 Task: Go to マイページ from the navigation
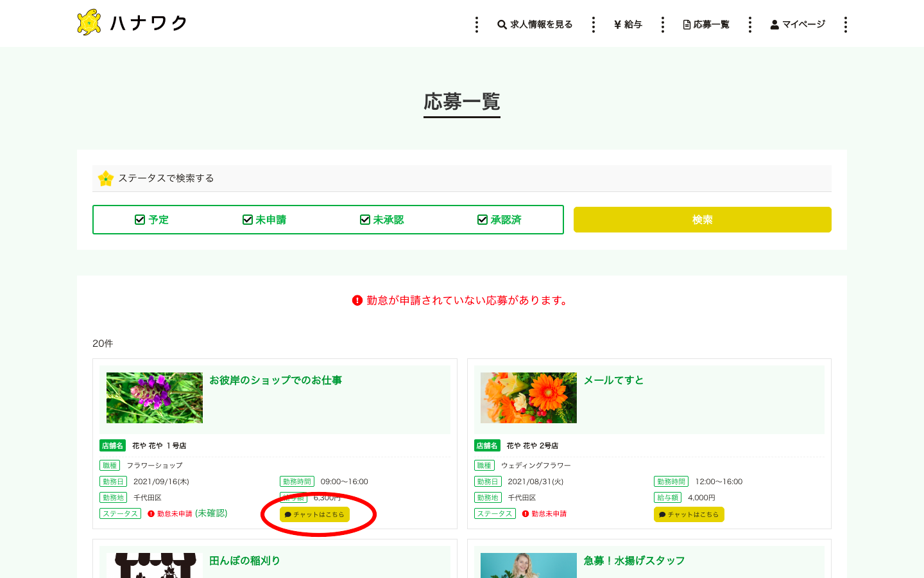798,24
